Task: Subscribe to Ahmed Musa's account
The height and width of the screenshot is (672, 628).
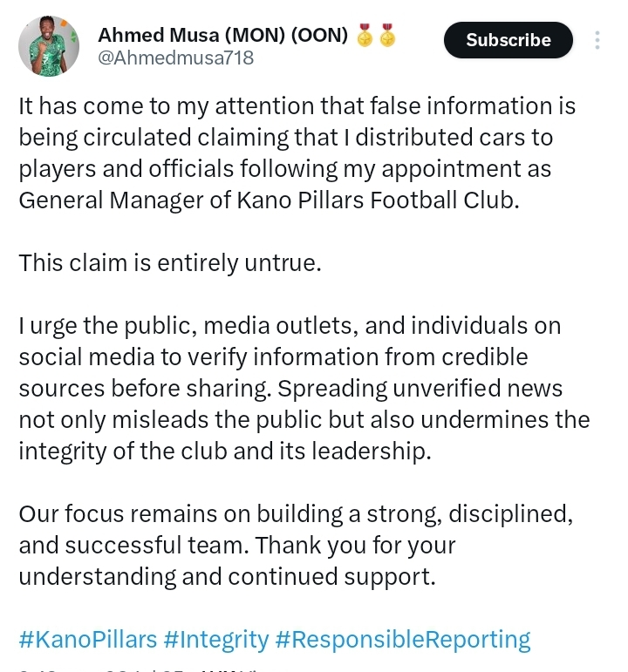Action: point(509,40)
